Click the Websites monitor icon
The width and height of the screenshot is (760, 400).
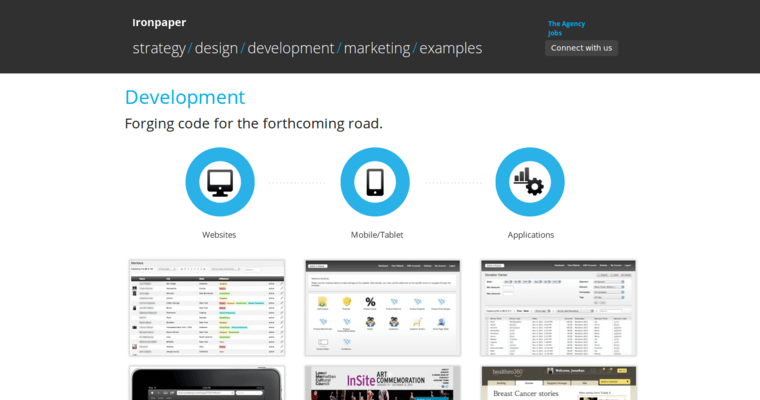(x=219, y=182)
